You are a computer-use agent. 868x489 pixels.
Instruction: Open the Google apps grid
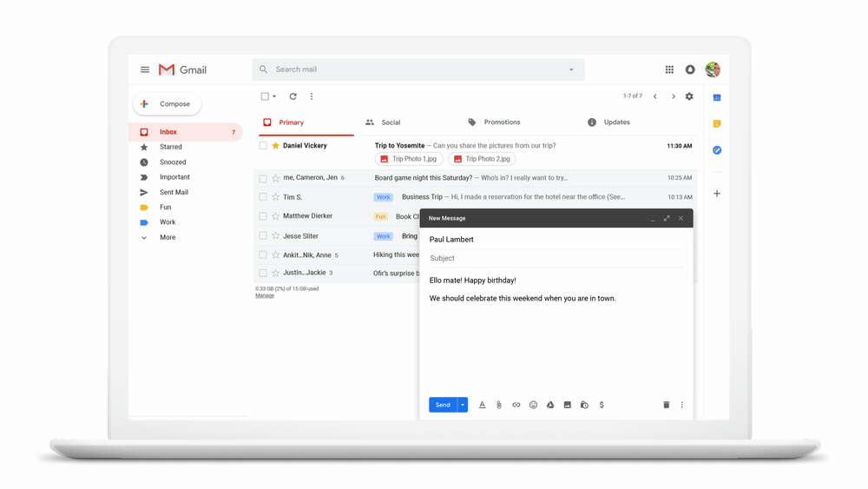click(669, 69)
